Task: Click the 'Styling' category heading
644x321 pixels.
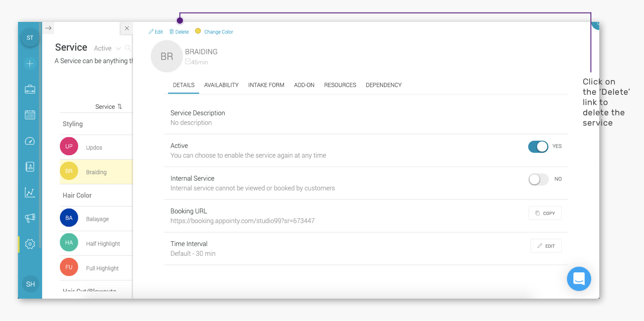Action: tap(72, 124)
